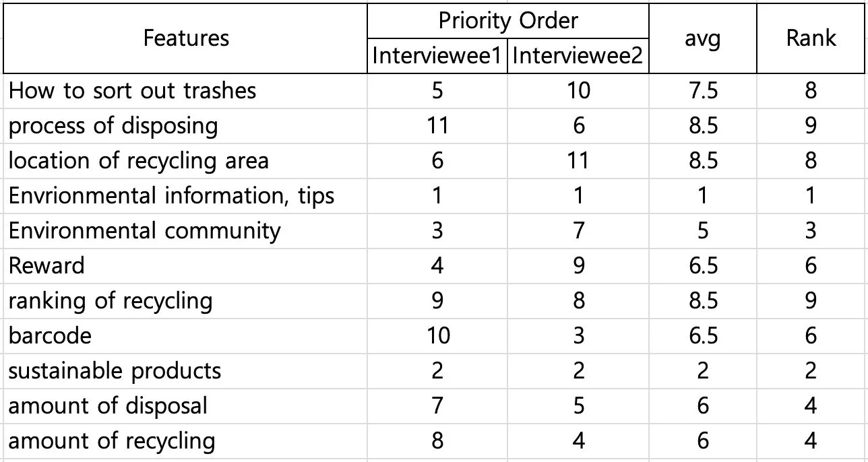Click Interviewee1 value 11 for process of disposing

click(x=438, y=126)
